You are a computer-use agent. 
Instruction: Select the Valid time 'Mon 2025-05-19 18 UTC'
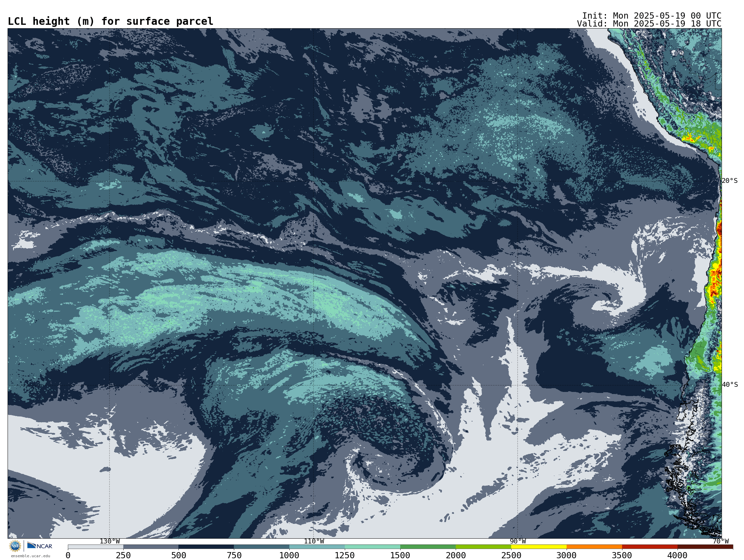pyautogui.click(x=667, y=24)
